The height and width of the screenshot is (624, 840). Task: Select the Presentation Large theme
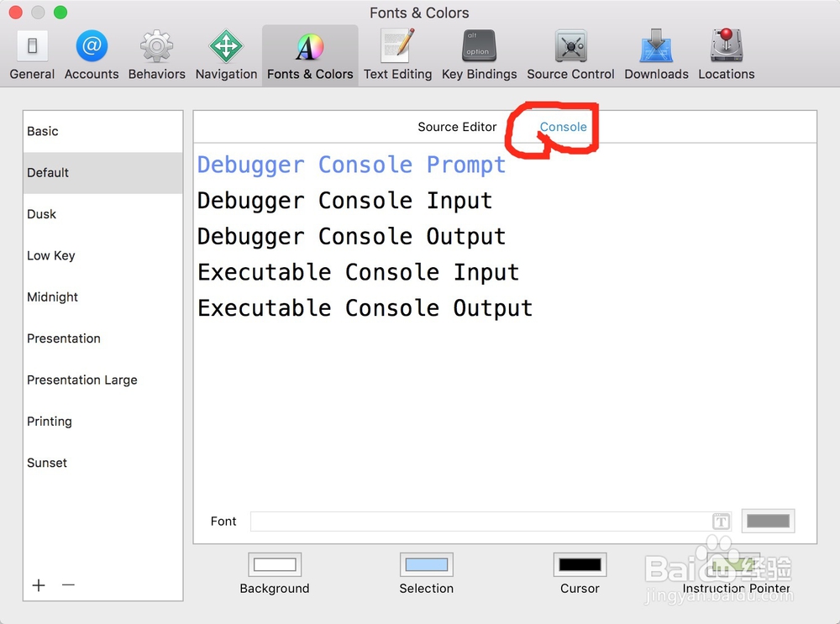(102, 380)
